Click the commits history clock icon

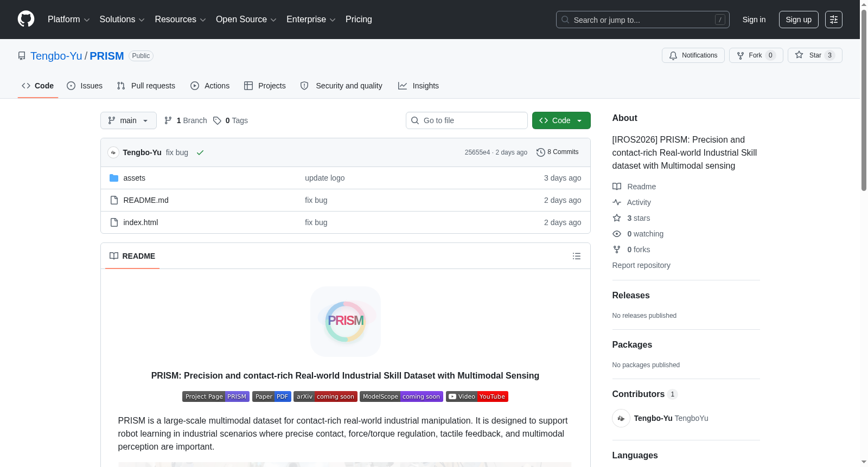pos(540,152)
